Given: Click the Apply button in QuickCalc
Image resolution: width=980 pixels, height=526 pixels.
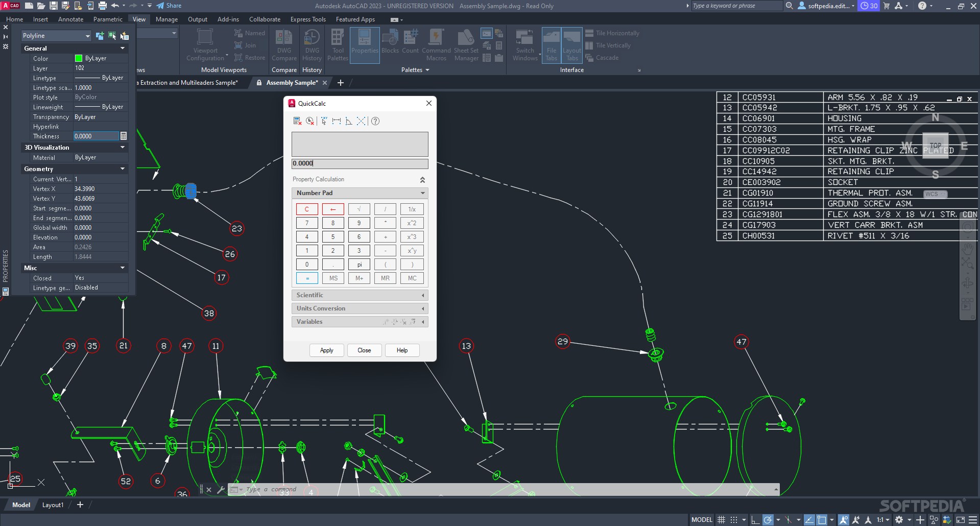Looking at the screenshot, I should pos(327,350).
